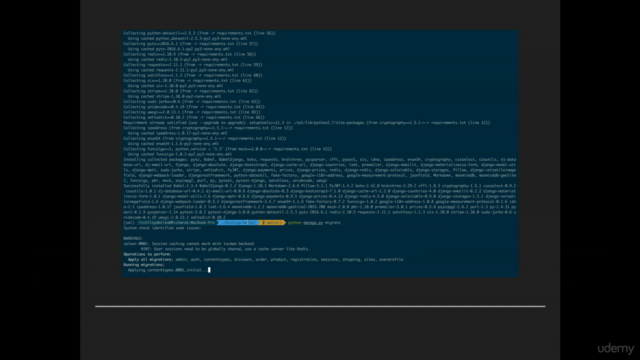This screenshot has height=360, width=640.
Task: Click the 'HINT: User sessions need to be globally shared' line
Action: (x=225, y=249)
